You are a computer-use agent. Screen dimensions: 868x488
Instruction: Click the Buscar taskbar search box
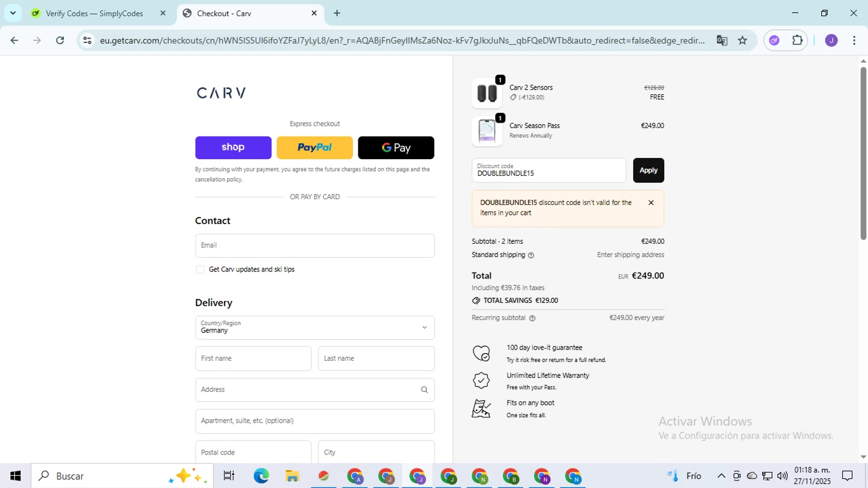[122, 476]
